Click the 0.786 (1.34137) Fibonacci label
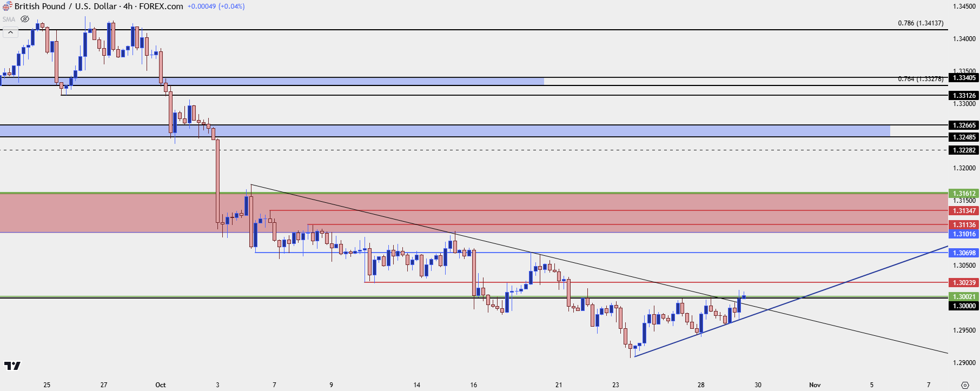Viewport: 980px width, 391px height. pyautogui.click(x=921, y=23)
